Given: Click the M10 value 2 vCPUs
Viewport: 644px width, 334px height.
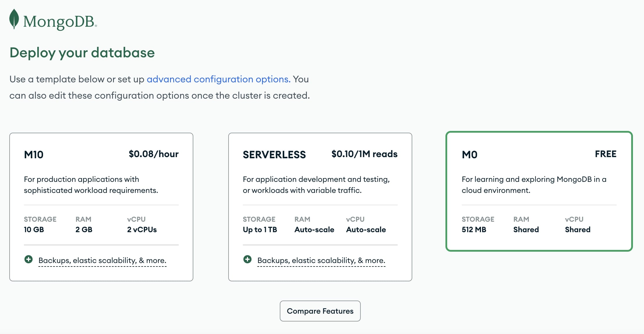Looking at the screenshot, I should [x=142, y=230].
